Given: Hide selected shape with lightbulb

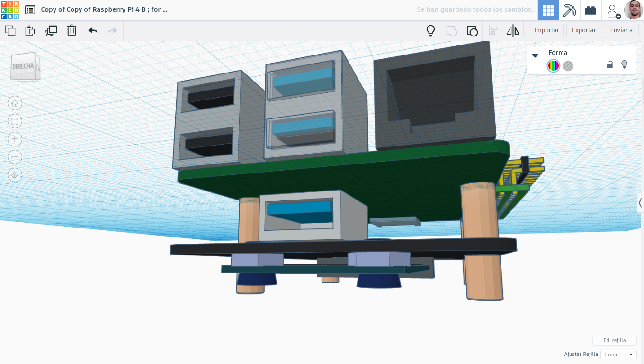Looking at the screenshot, I should (x=624, y=64).
